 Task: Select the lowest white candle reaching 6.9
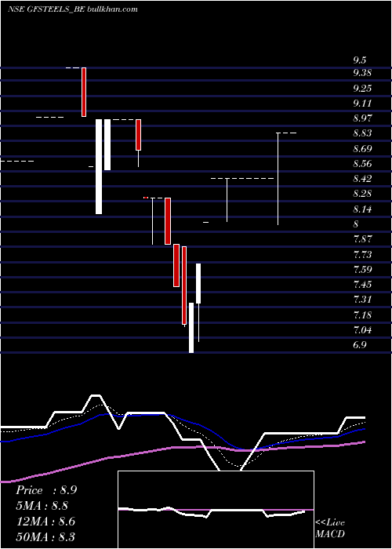191,328
